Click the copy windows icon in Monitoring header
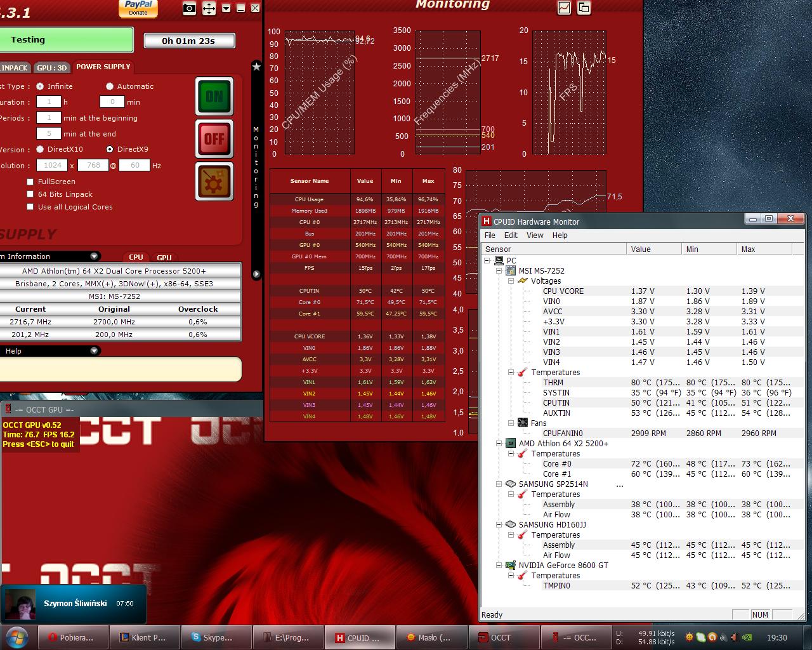 (584, 8)
